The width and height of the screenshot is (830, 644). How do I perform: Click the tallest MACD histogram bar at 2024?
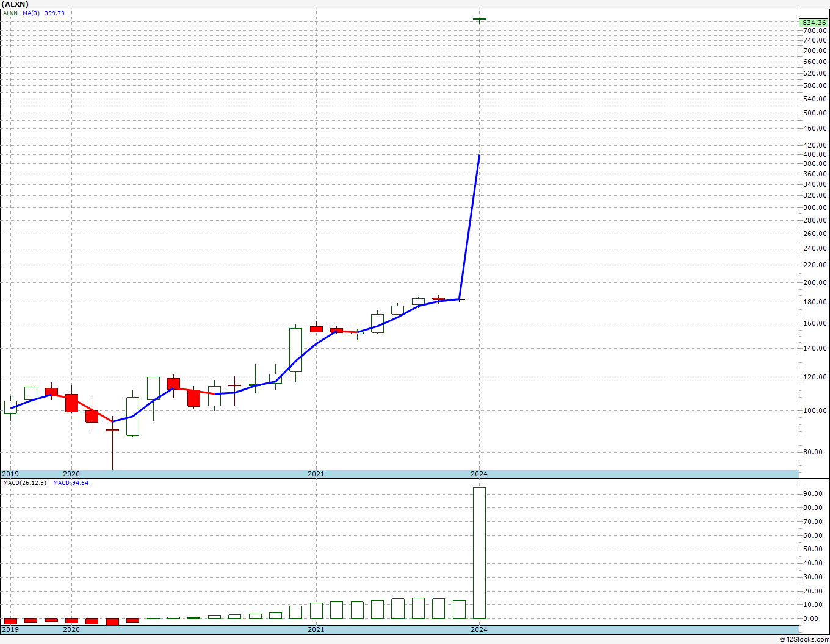[479, 553]
